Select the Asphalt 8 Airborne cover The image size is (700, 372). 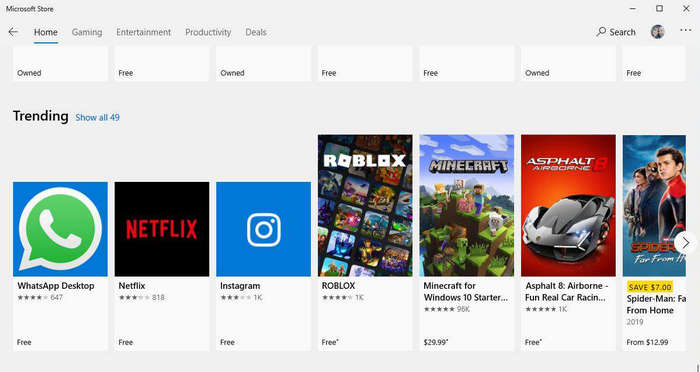pos(568,205)
